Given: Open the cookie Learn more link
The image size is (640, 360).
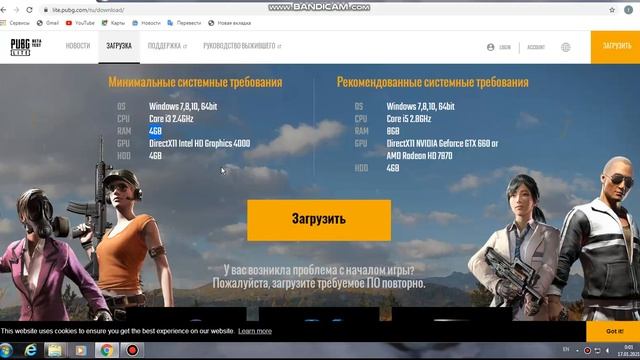Looking at the screenshot, I should pos(255,331).
